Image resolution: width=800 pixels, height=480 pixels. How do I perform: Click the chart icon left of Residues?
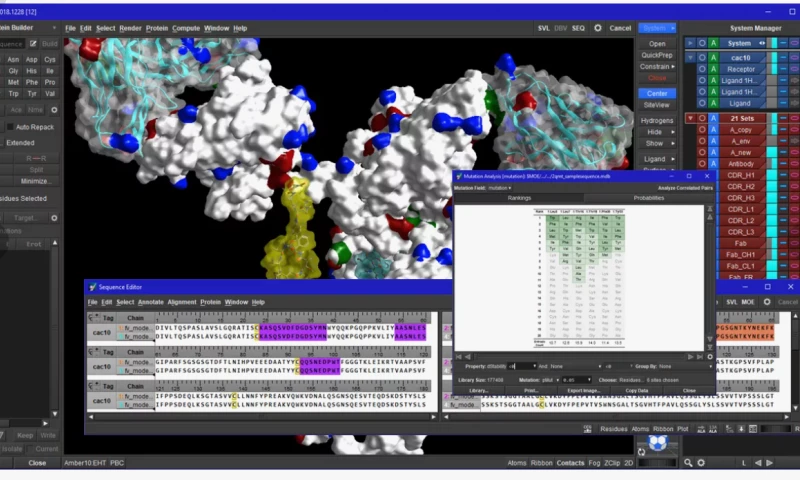point(588,429)
